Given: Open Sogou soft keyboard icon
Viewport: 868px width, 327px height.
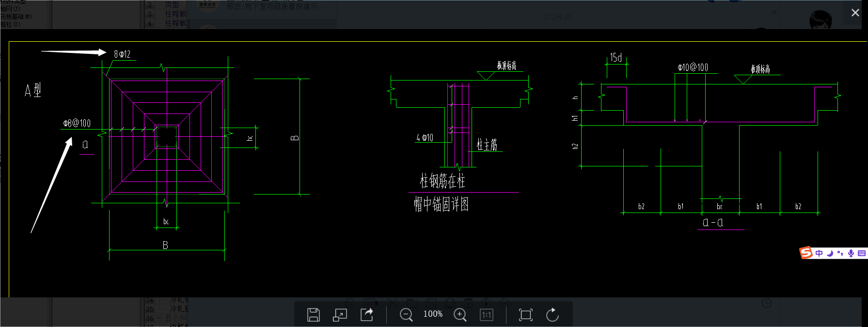Looking at the screenshot, I should click(x=861, y=253).
